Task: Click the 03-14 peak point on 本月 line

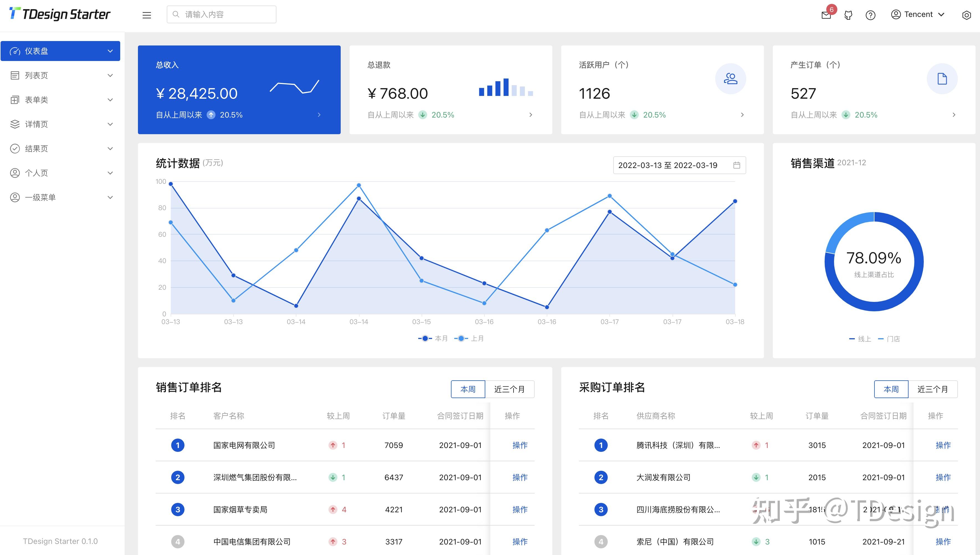Action: 359,198
